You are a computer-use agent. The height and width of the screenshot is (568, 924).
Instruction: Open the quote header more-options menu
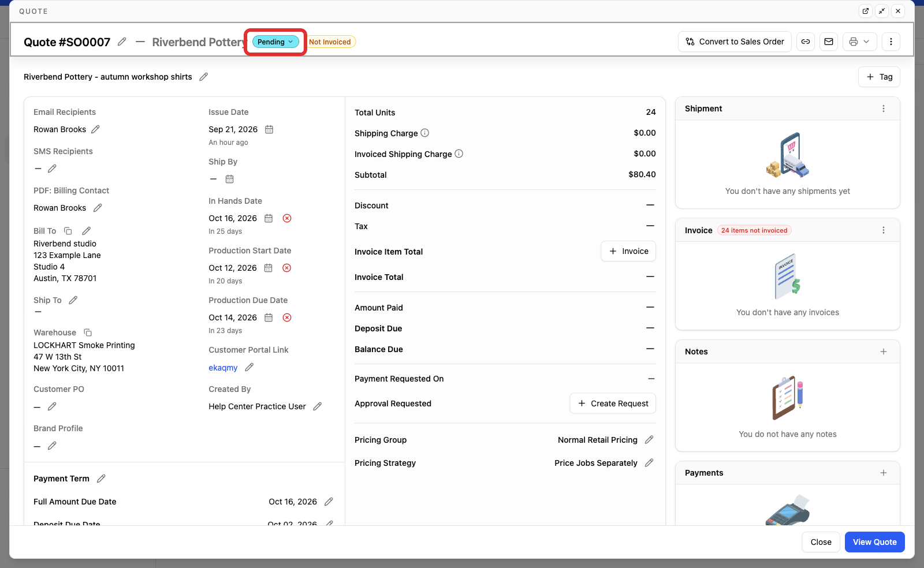click(x=891, y=42)
